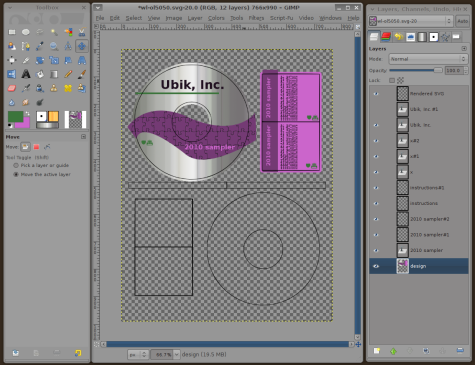The height and width of the screenshot is (365, 475).
Task: Open the Colors menu
Action: (216, 18)
